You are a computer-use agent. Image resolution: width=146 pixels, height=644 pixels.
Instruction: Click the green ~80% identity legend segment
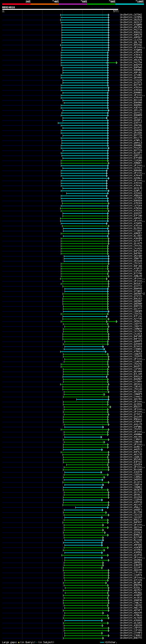(x=101, y=4)
